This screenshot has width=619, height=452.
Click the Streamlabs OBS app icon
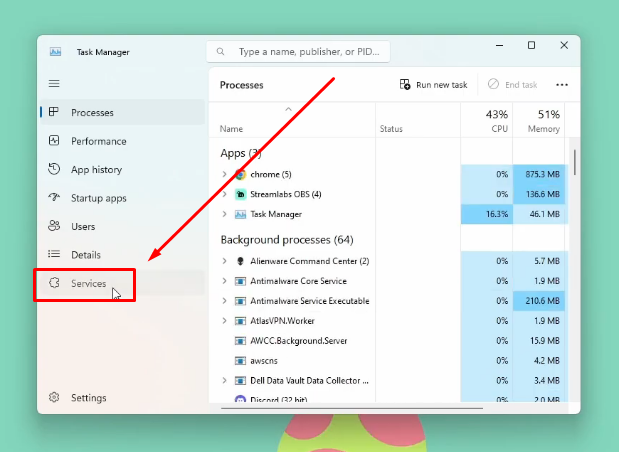click(x=240, y=194)
